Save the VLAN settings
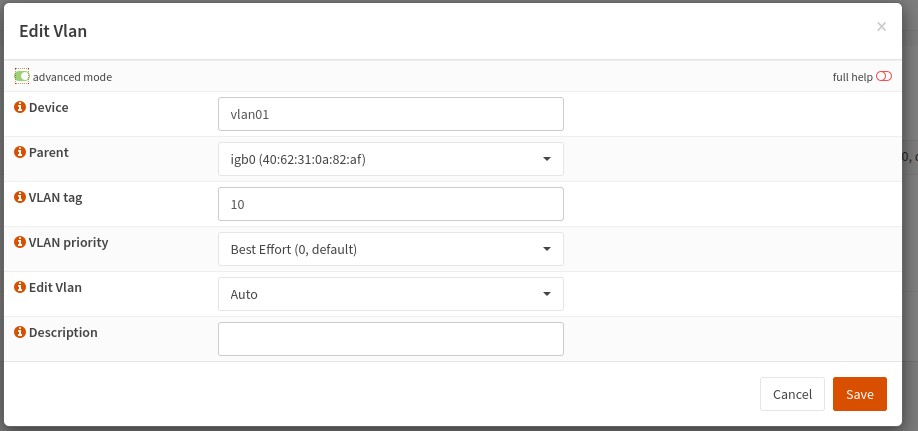The image size is (918, 431). click(x=859, y=394)
